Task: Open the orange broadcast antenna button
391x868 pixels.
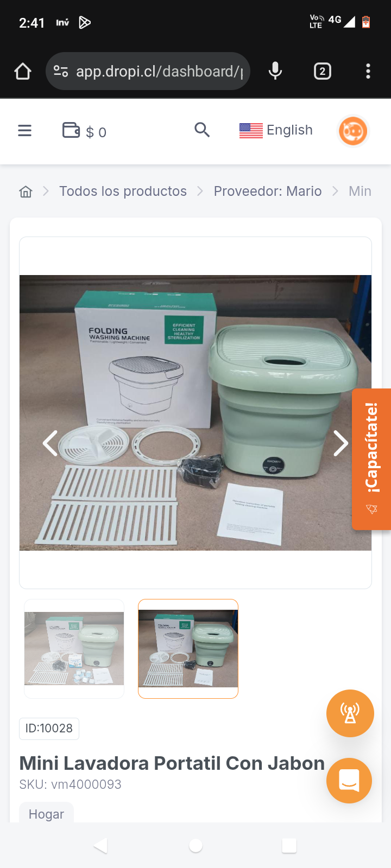Action: (350, 713)
